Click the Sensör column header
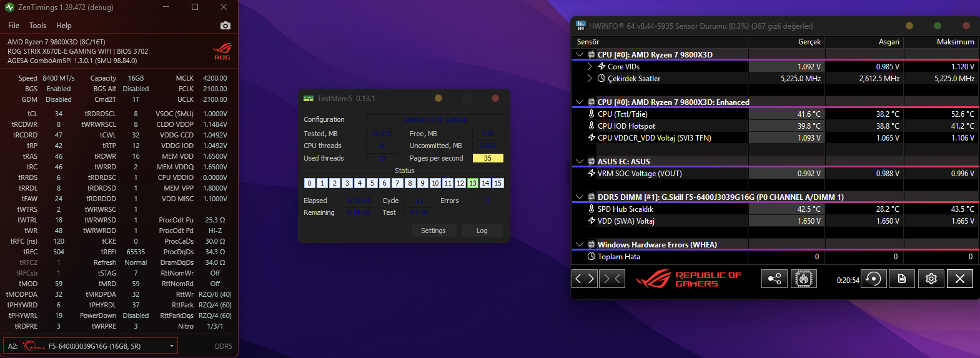 coord(660,42)
